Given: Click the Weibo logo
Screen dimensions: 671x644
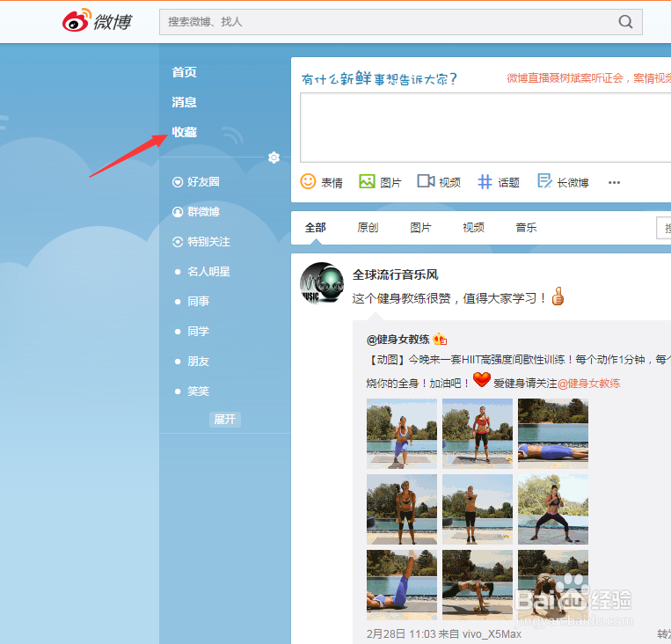Looking at the screenshot, I should [x=97, y=20].
